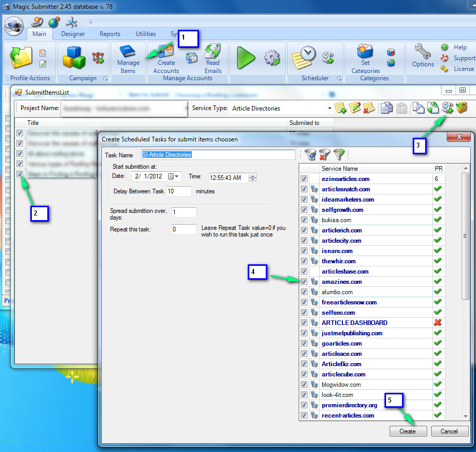
Task: Click the schedule tasks icon in SubmitItemsList toolbar
Action: point(447,108)
